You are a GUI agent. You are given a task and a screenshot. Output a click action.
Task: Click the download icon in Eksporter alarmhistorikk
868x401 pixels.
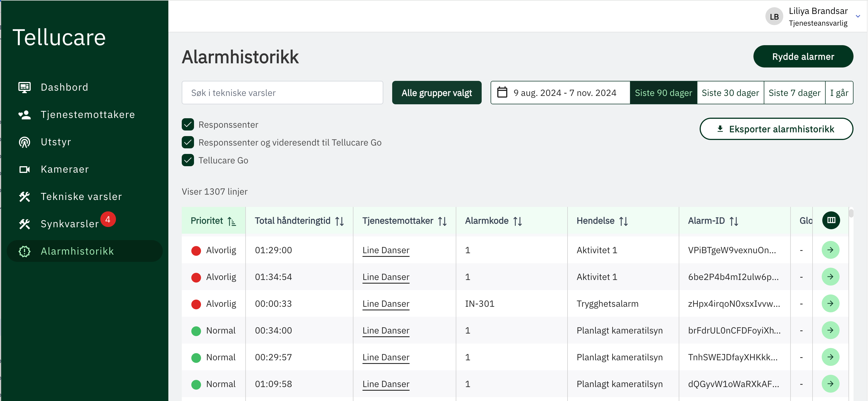point(720,129)
